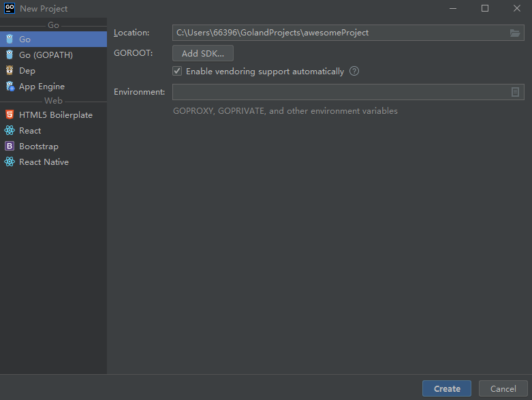Click the Bootstrap B icon
The height and width of the screenshot is (400, 532).
click(10, 147)
